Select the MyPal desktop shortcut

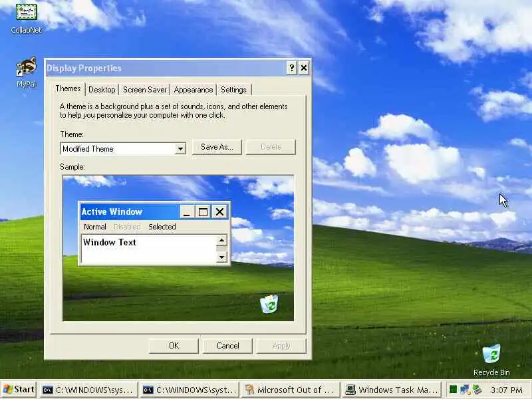(x=26, y=72)
